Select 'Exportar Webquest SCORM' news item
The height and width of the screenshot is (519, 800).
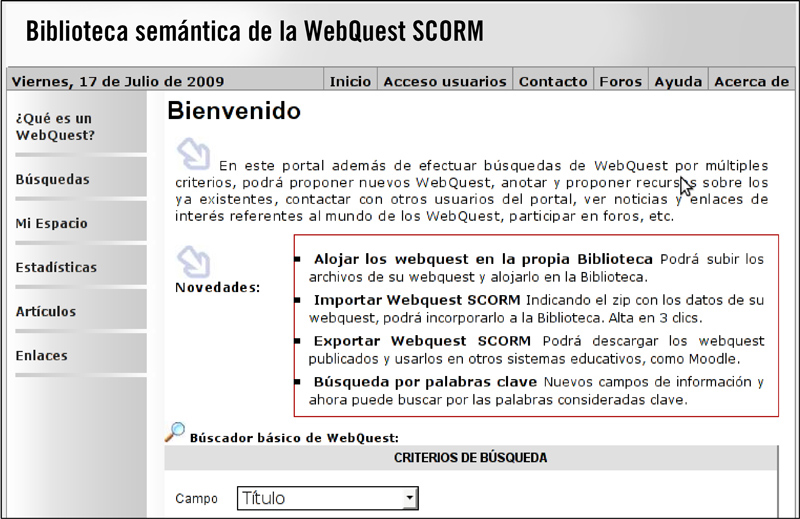(422, 340)
